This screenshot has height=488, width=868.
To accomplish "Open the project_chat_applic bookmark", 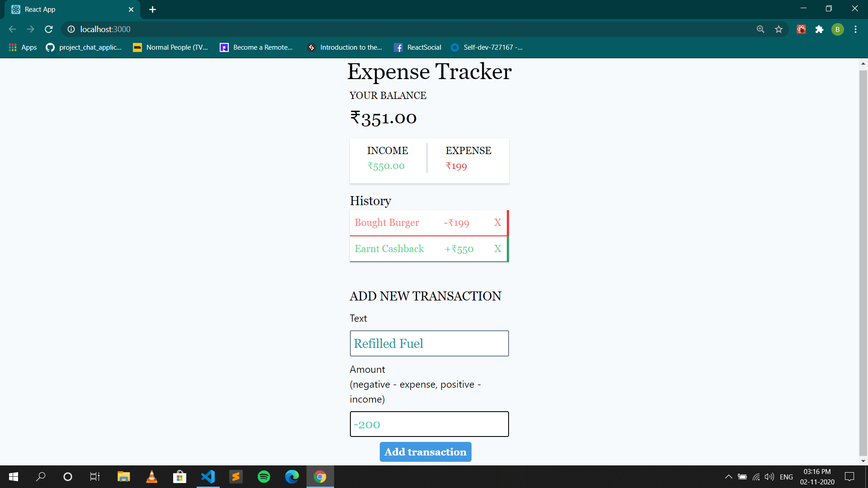I will 83,47.
